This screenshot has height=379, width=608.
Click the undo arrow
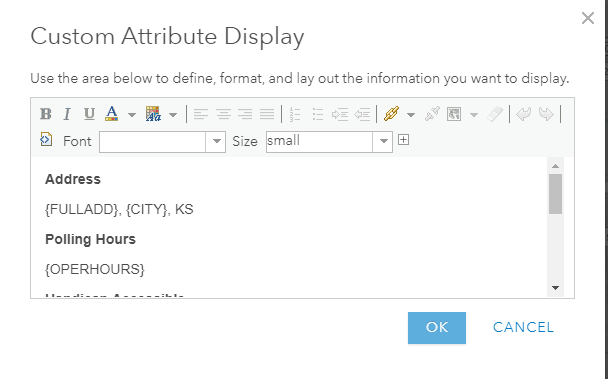[523, 114]
